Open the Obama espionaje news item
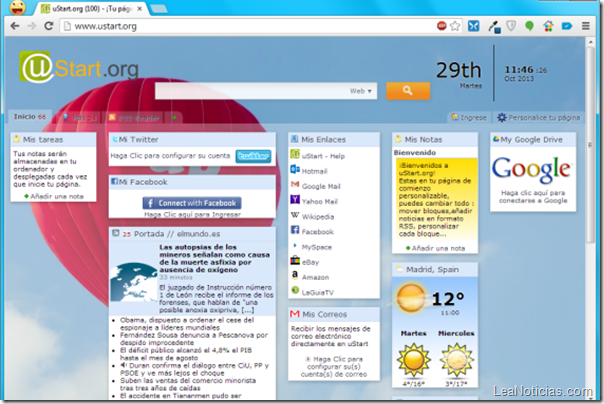Screen dimensions: 604x404 pyautogui.click(x=187, y=324)
